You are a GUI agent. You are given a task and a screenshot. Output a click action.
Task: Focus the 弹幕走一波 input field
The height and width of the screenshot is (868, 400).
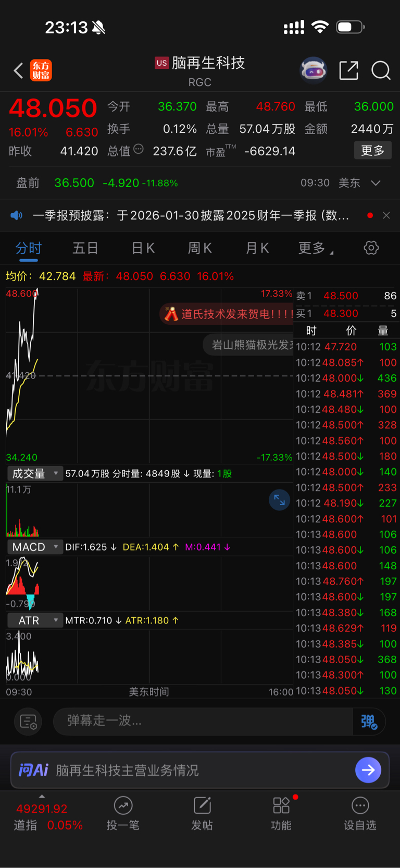[x=203, y=722]
